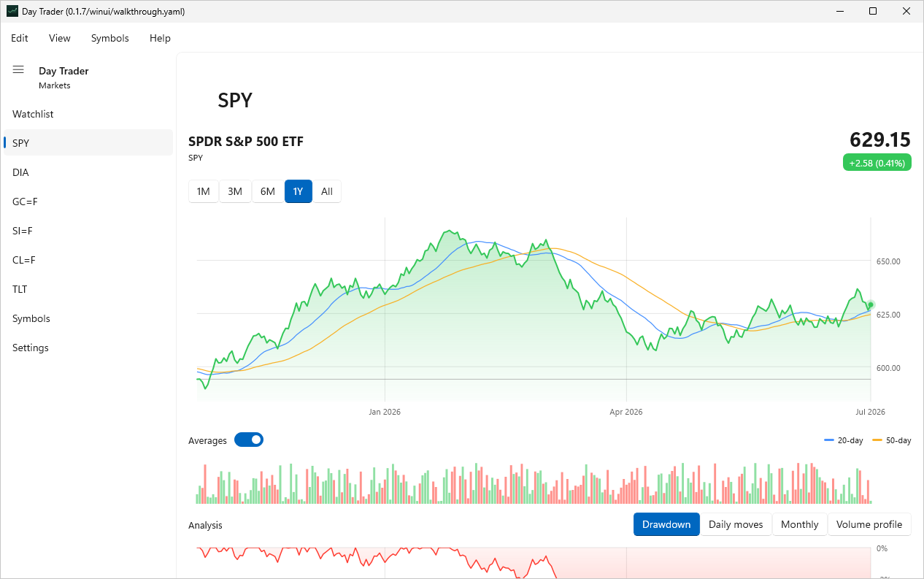This screenshot has width=924, height=579.
Task: Click the Day Trader app icon in title bar
Action: point(12,11)
